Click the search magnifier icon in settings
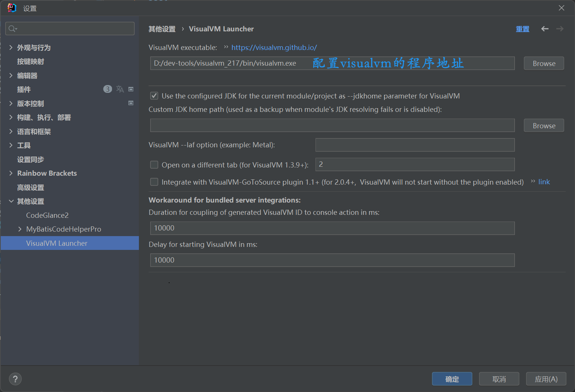Viewport: 575px width, 392px height. click(x=13, y=29)
